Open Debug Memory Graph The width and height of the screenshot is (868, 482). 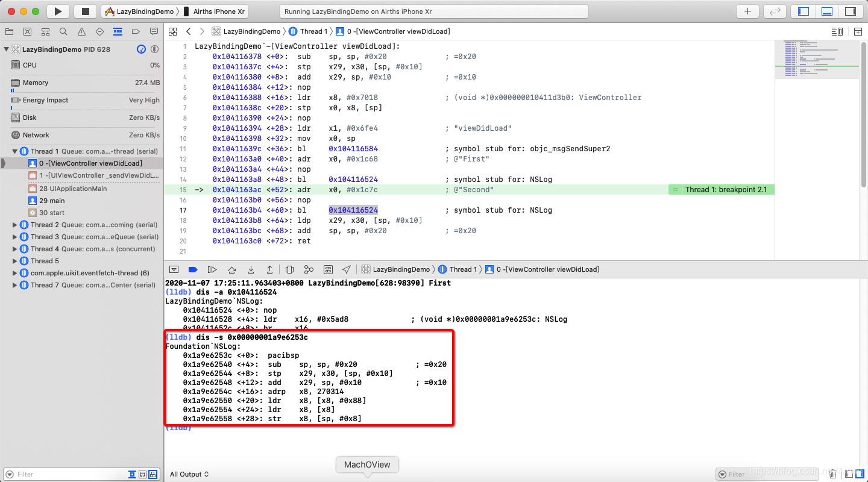click(x=309, y=269)
